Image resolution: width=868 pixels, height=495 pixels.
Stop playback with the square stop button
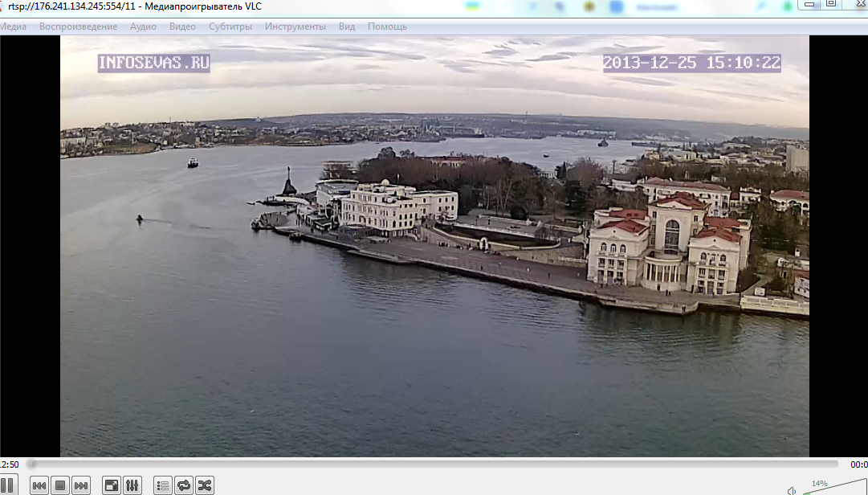(x=59, y=485)
